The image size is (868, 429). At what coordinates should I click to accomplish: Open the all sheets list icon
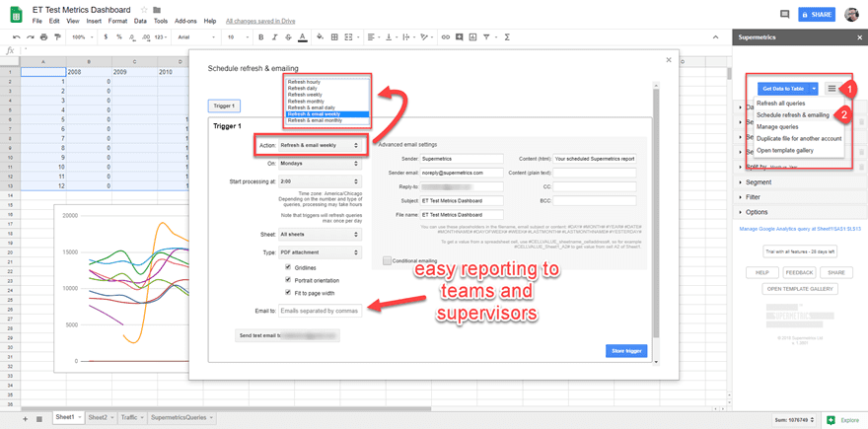tap(39, 419)
